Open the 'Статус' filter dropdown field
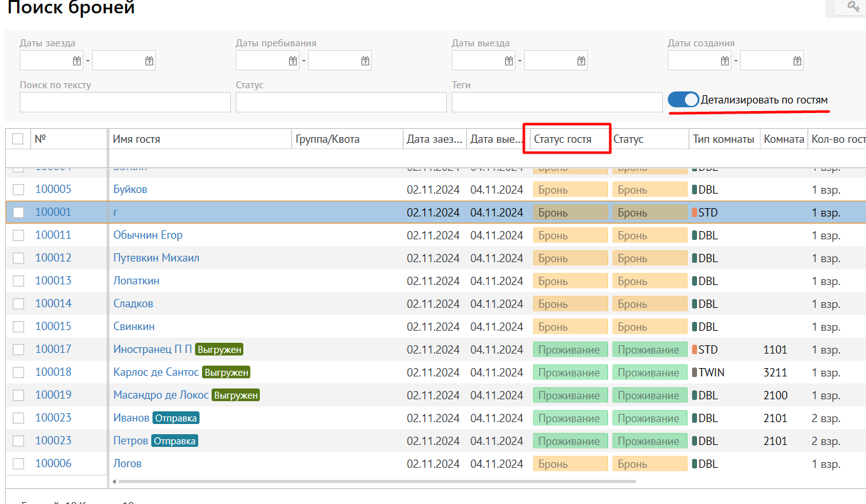Screen dimensions: 866x504 point(341,102)
